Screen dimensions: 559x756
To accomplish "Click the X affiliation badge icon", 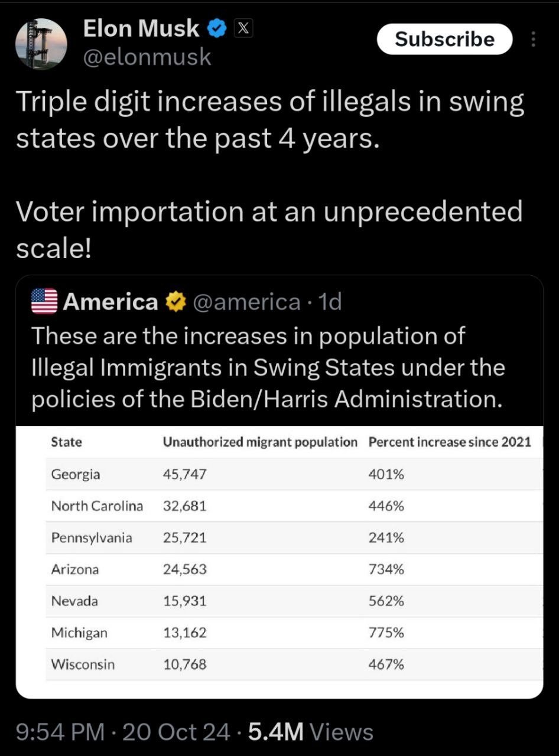I will 243,28.
